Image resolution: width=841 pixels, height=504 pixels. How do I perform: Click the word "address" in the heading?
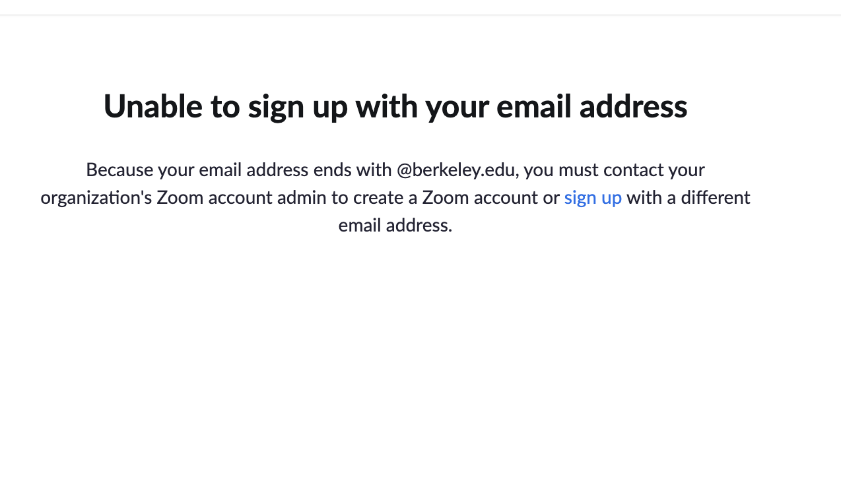[x=633, y=106]
